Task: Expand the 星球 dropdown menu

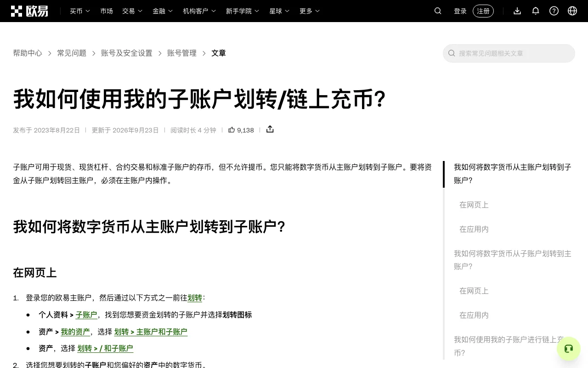Action: click(x=279, y=11)
